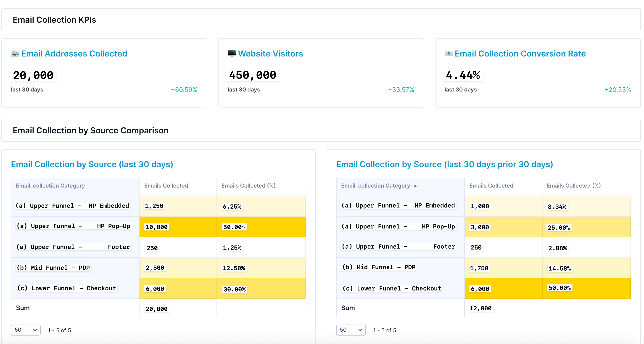Open Email Collection by Source prior 30 days title
This screenshot has width=644, height=344.
[444, 164]
